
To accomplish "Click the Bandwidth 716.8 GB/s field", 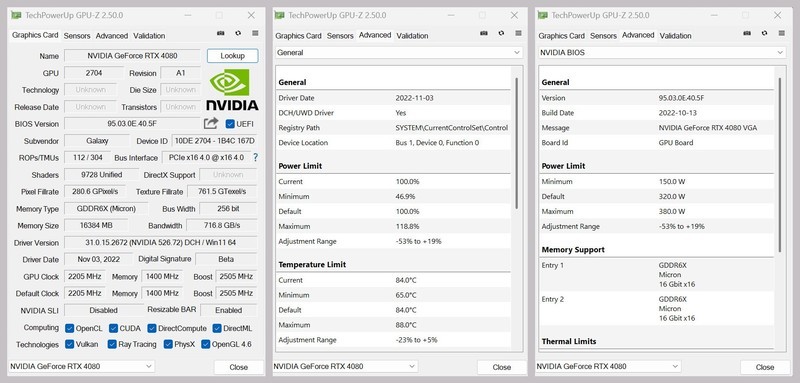I will (222, 225).
